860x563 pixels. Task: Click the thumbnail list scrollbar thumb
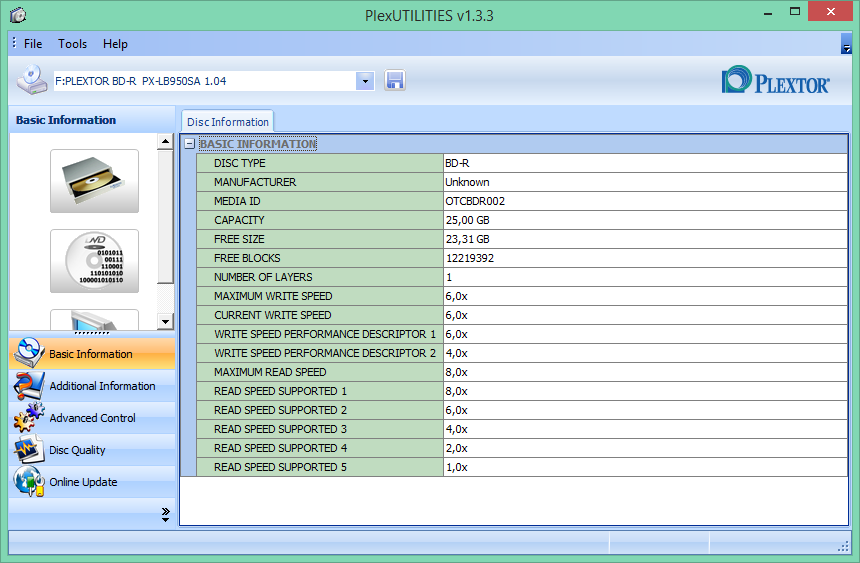[165, 217]
